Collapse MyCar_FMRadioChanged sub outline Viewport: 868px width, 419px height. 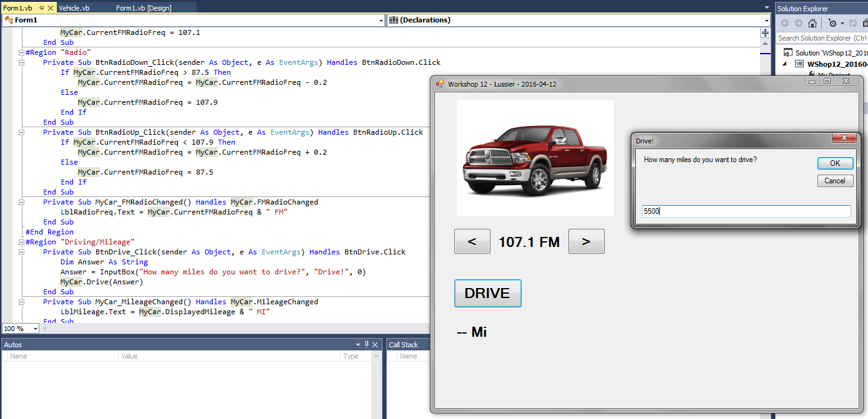click(x=22, y=202)
